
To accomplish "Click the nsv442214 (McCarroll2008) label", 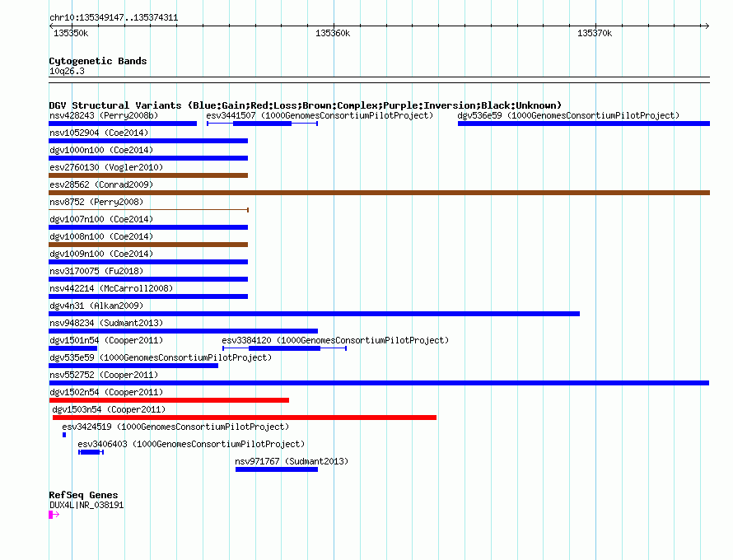I will tap(111, 288).
